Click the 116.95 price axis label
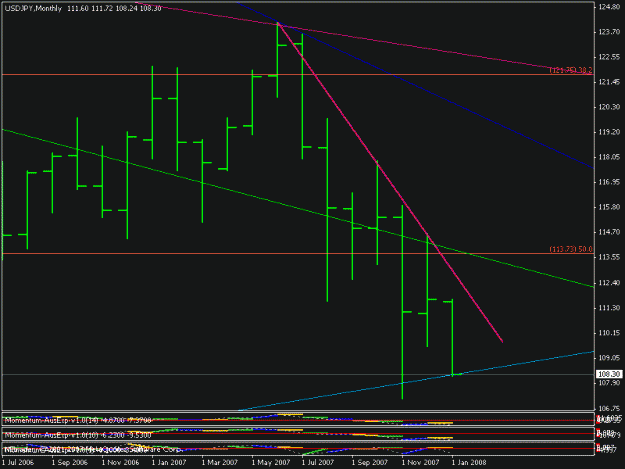This screenshot has height=469, width=625. (x=609, y=182)
